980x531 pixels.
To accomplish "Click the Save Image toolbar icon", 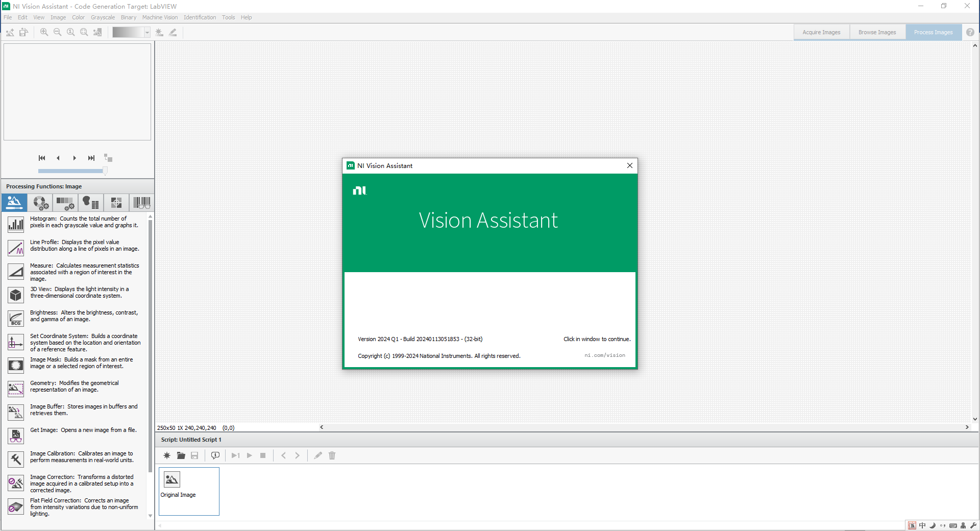I will click(23, 32).
